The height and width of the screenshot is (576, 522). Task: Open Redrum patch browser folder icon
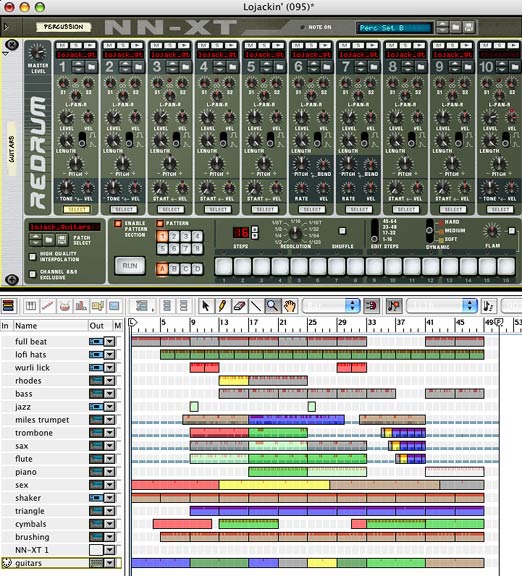(x=48, y=240)
